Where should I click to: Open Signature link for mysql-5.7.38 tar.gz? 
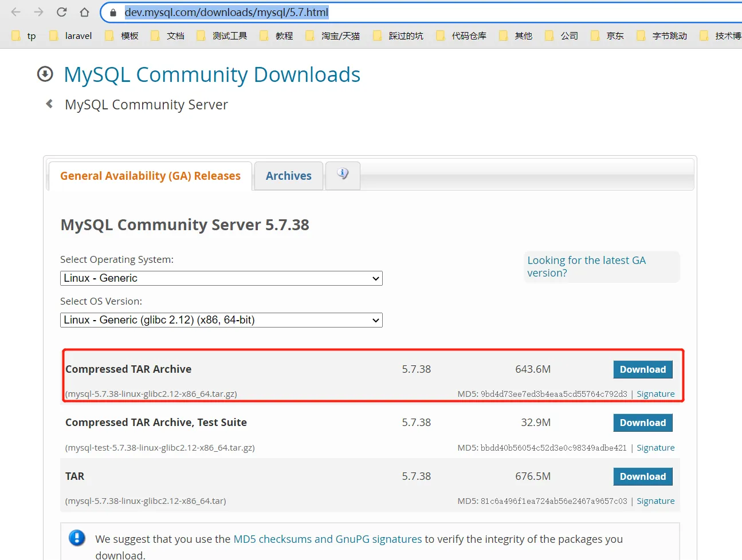click(x=655, y=394)
